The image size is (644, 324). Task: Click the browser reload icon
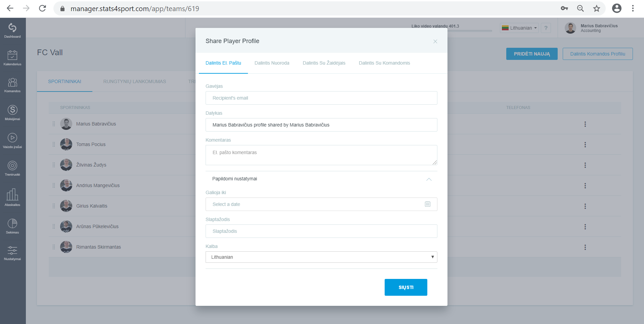pos(42,8)
